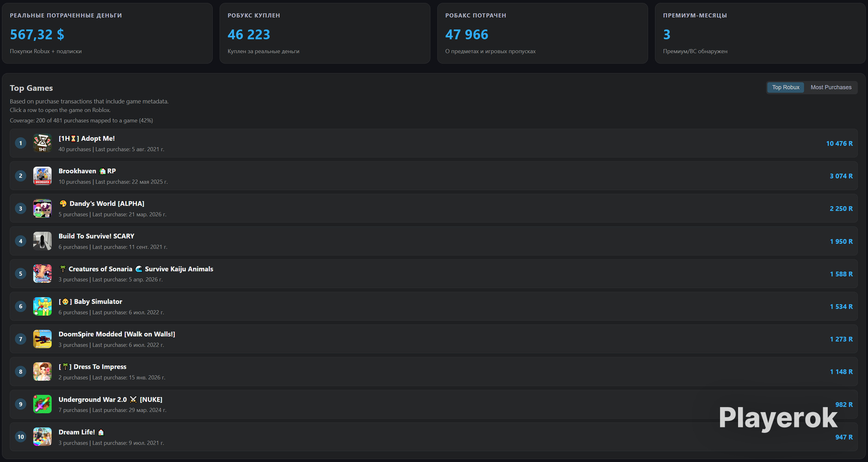Select the Creatures of Sonaria game icon
868x462 pixels.
tap(42, 274)
